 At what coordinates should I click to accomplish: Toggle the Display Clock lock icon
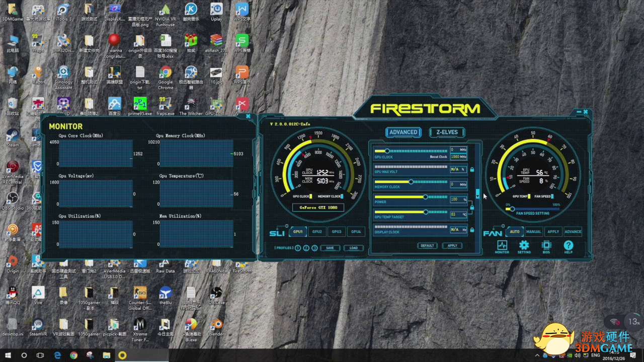point(472,230)
